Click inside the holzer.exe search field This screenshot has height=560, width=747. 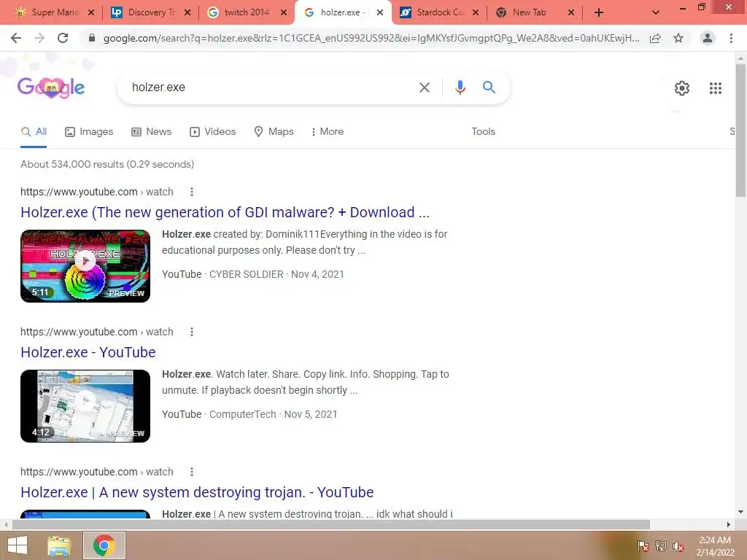pos(271,87)
